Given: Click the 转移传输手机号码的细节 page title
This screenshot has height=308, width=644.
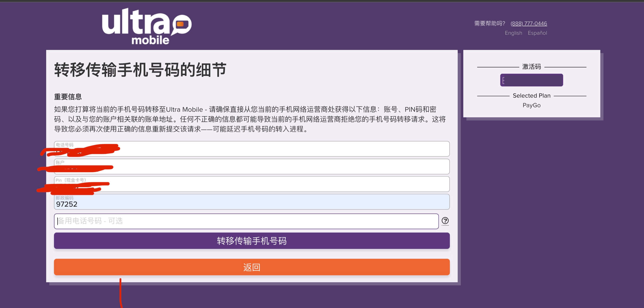Looking at the screenshot, I should pos(140,70).
